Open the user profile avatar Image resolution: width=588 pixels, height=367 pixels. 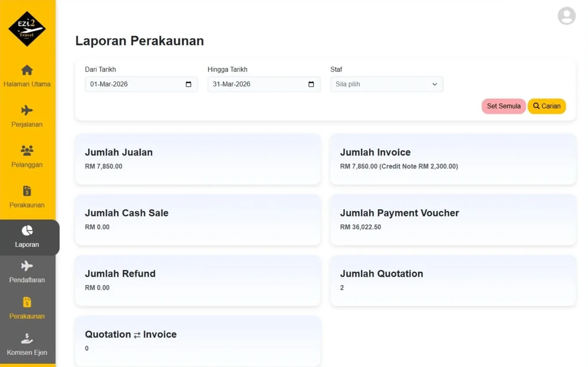pyautogui.click(x=566, y=16)
